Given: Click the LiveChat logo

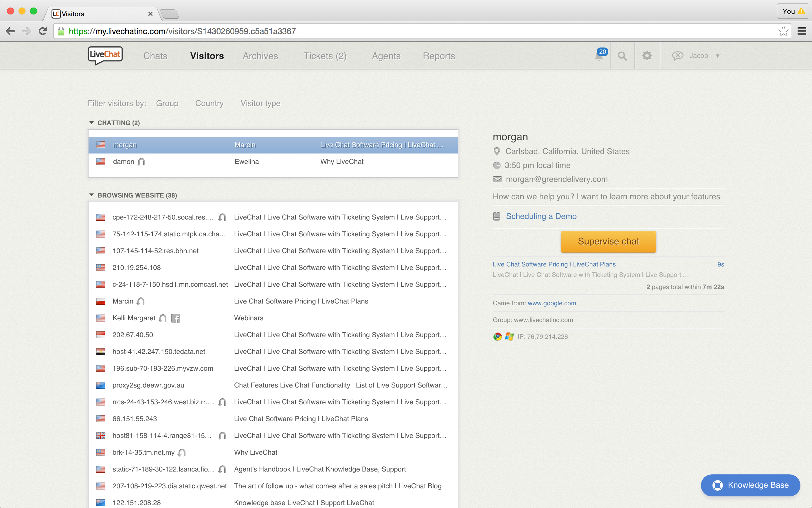Looking at the screenshot, I should [x=105, y=55].
